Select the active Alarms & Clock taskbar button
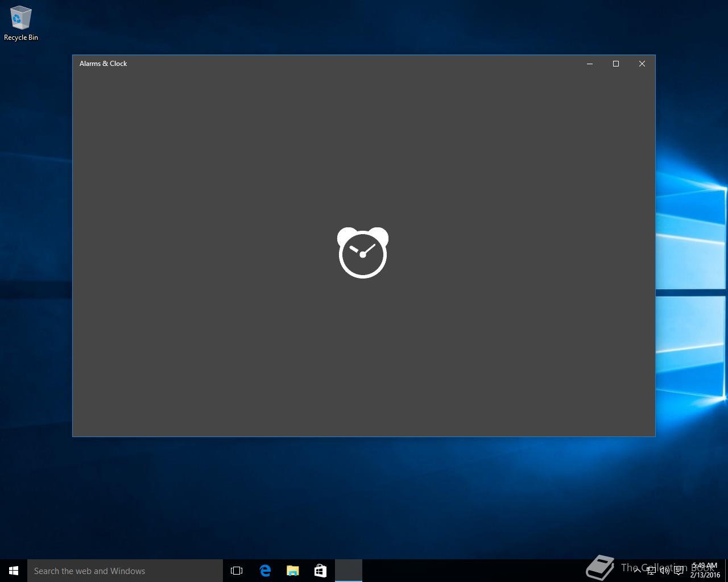The image size is (728, 582). [349, 571]
